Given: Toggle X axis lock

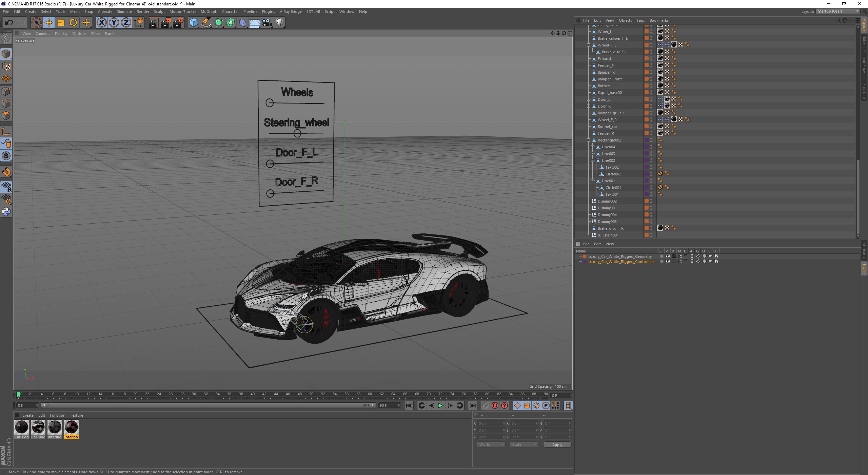Looking at the screenshot, I should (x=101, y=23).
